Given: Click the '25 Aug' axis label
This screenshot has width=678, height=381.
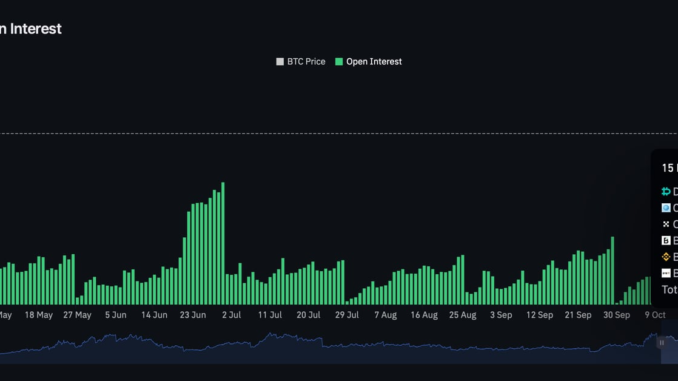Looking at the screenshot, I should 463,315.
